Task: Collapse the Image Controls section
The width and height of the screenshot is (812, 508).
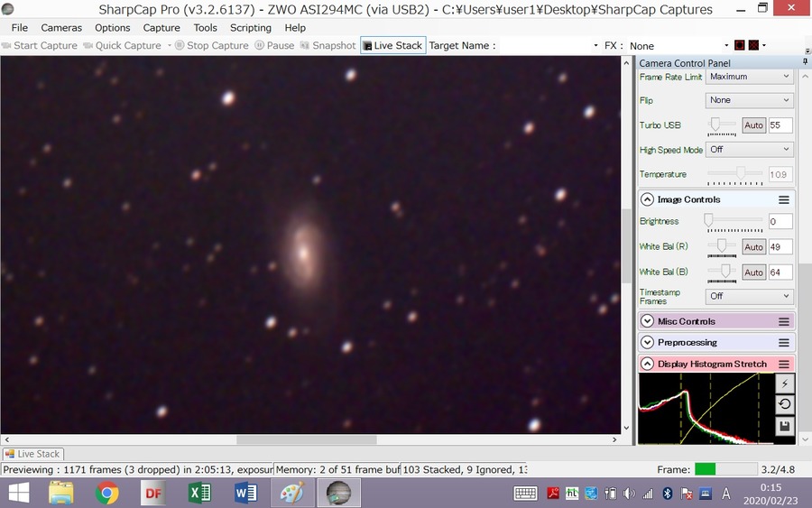Action: coord(647,199)
